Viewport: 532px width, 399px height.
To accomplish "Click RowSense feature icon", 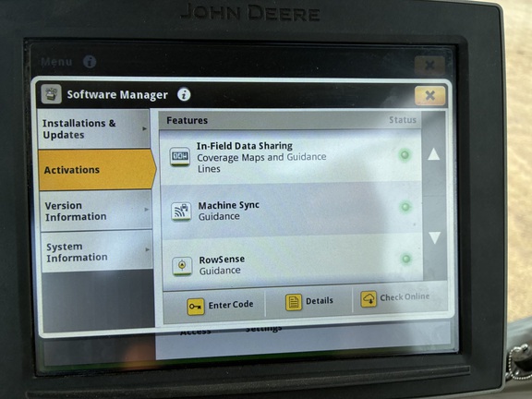I will point(182,265).
